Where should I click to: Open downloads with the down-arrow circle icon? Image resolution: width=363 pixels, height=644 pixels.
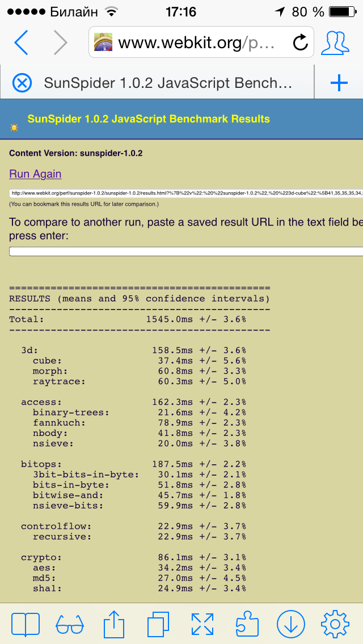(x=290, y=624)
